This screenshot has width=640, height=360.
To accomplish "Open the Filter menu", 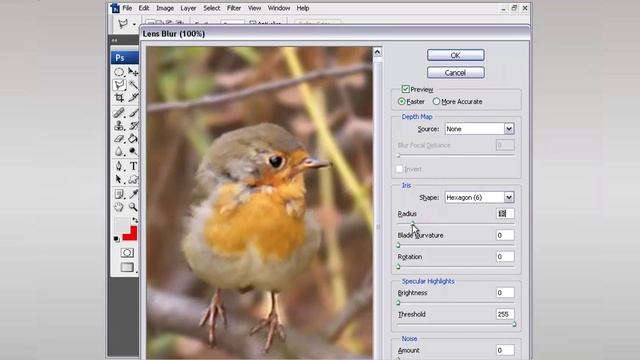I will click(234, 8).
